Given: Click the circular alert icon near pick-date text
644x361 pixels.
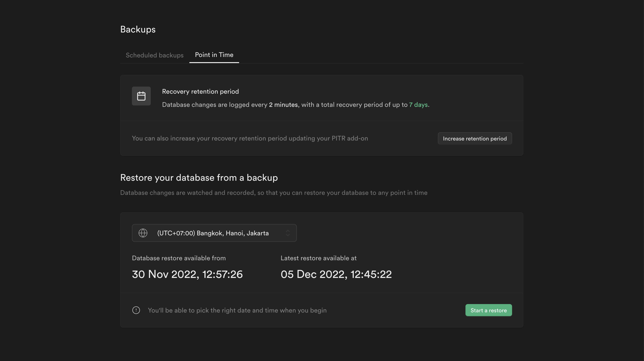Looking at the screenshot, I should pos(136,310).
